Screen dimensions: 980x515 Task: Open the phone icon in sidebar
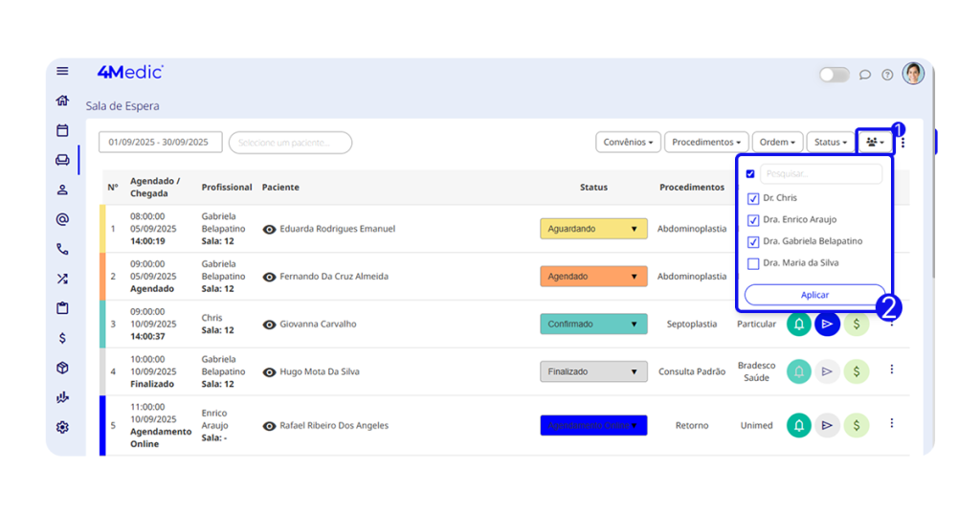[62, 249]
